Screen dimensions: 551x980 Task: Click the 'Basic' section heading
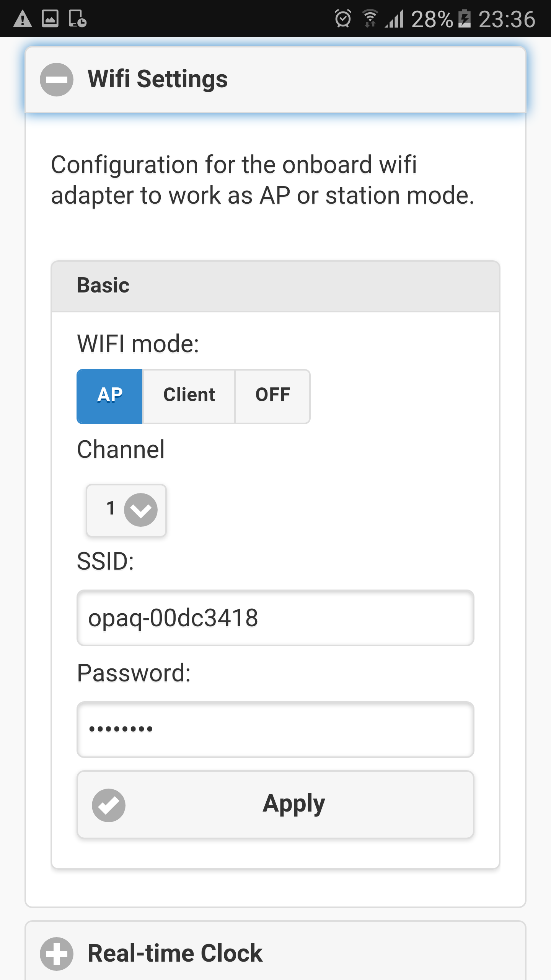(x=103, y=285)
